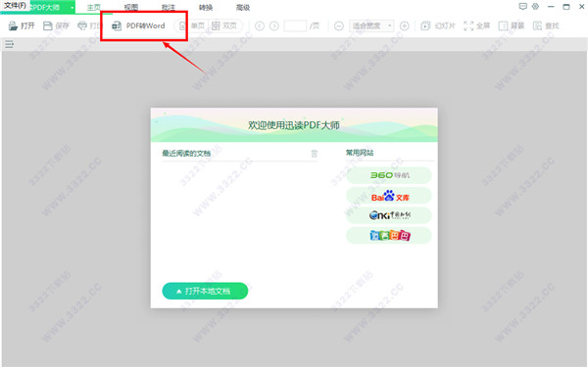The height and width of the screenshot is (368, 588).
Task: Select the 视图 tab
Action: pyautogui.click(x=131, y=8)
